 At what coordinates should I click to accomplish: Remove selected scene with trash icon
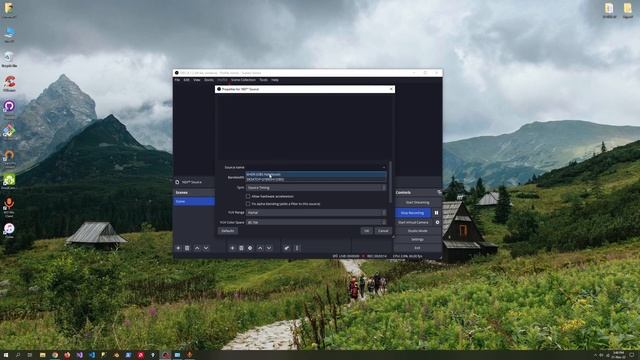click(187, 248)
